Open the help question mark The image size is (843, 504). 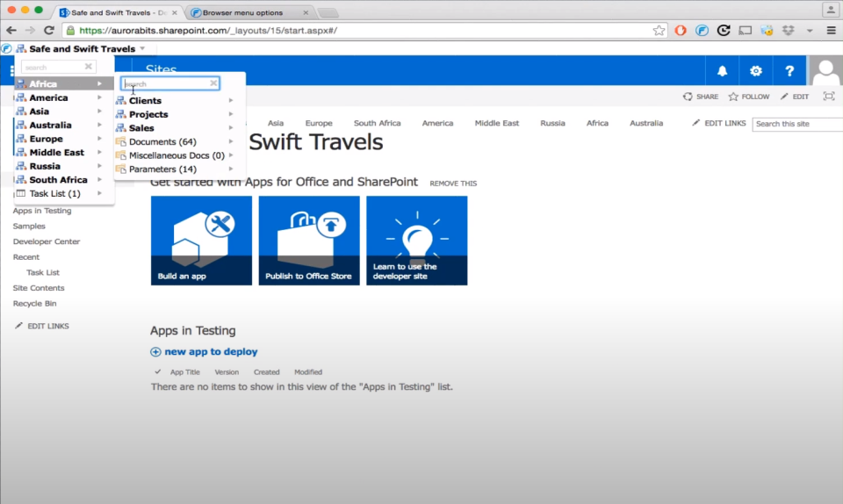789,70
